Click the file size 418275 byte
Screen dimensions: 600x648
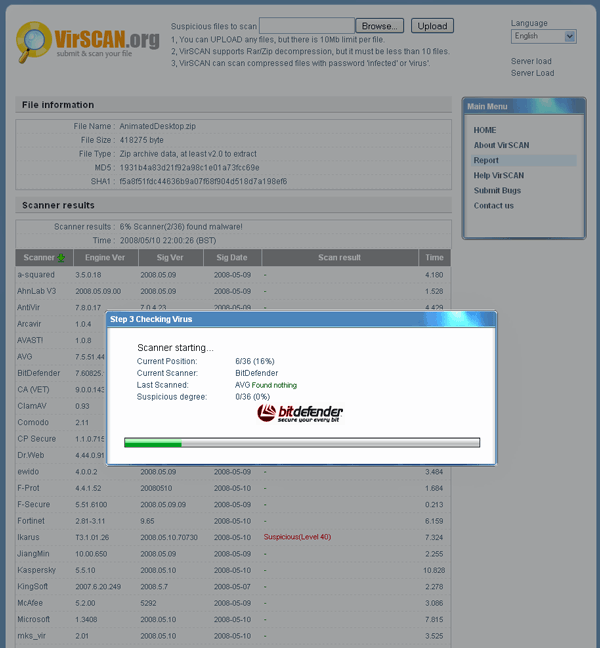[x=141, y=140]
